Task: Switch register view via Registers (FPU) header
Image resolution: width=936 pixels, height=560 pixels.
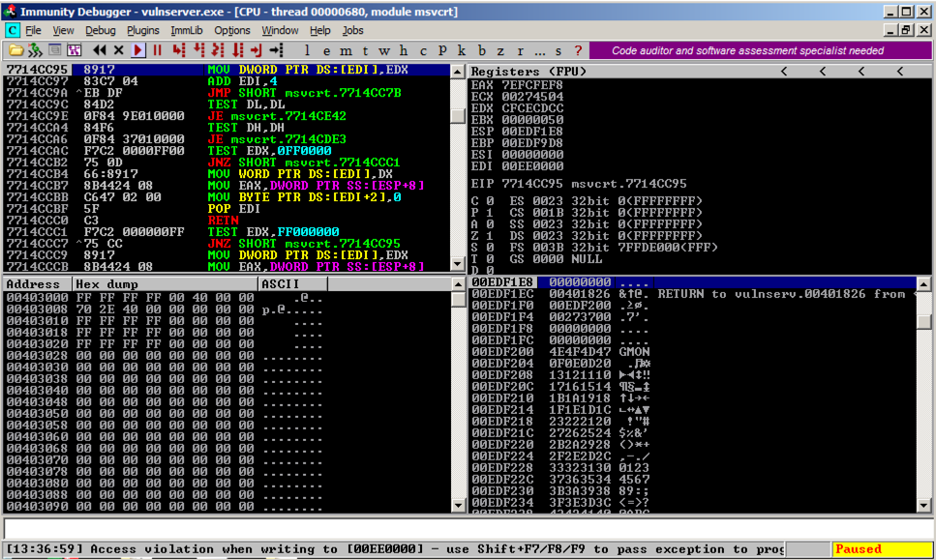Action: click(x=528, y=72)
